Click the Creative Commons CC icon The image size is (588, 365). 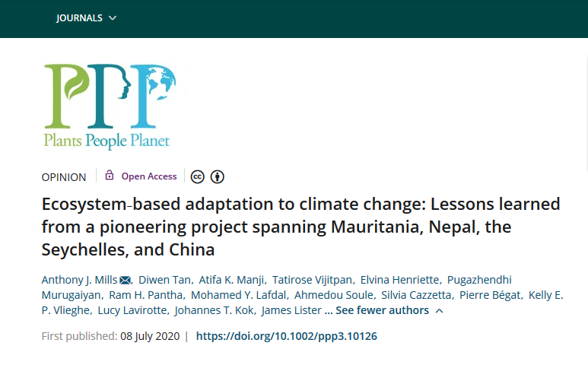[x=197, y=176]
